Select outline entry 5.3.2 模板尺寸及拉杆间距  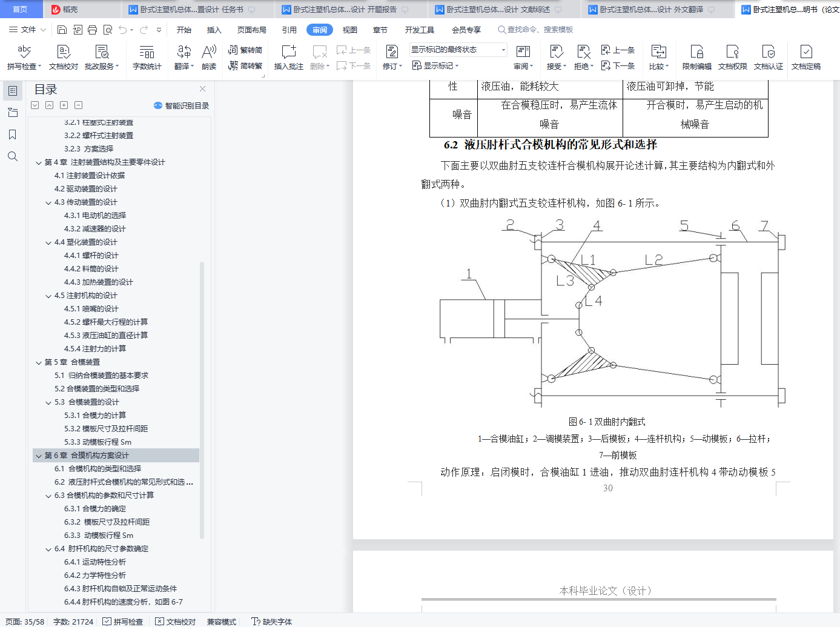(106, 429)
